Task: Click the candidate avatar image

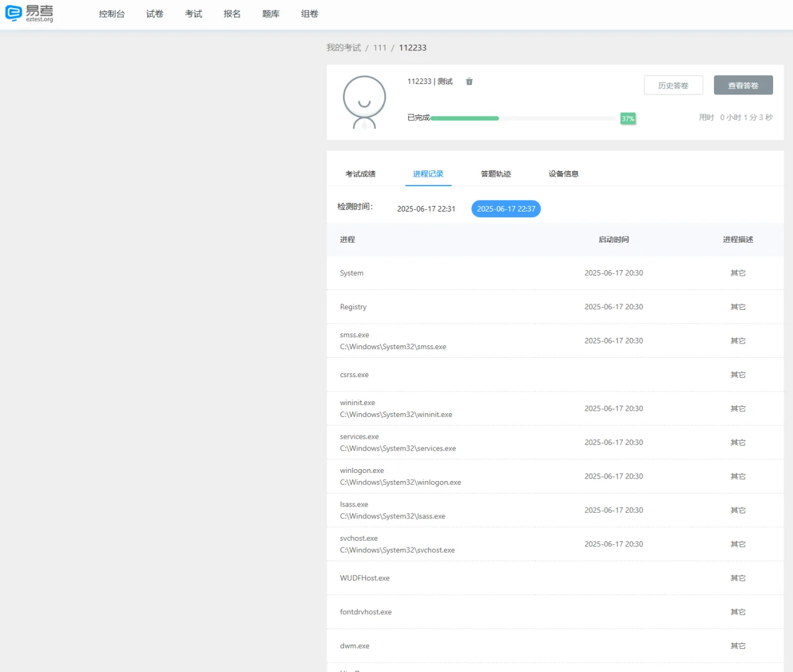Action: (364, 102)
